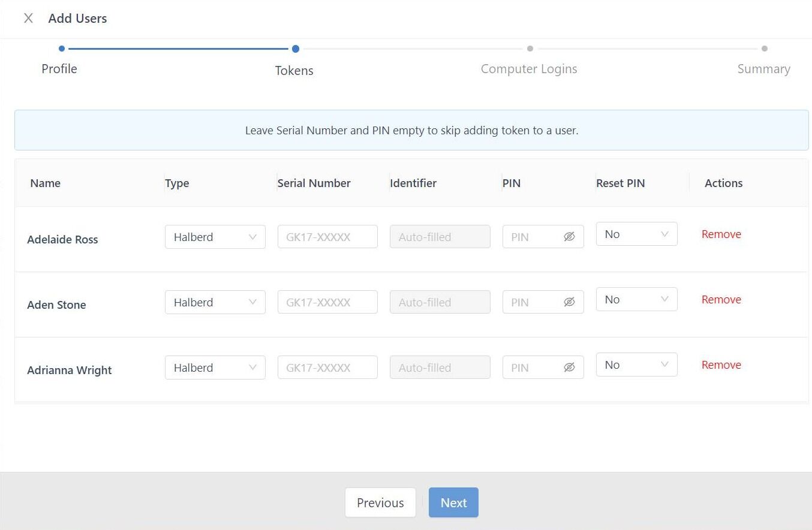
Task: Select the Tokens step
Action: [x=294, y=70]
